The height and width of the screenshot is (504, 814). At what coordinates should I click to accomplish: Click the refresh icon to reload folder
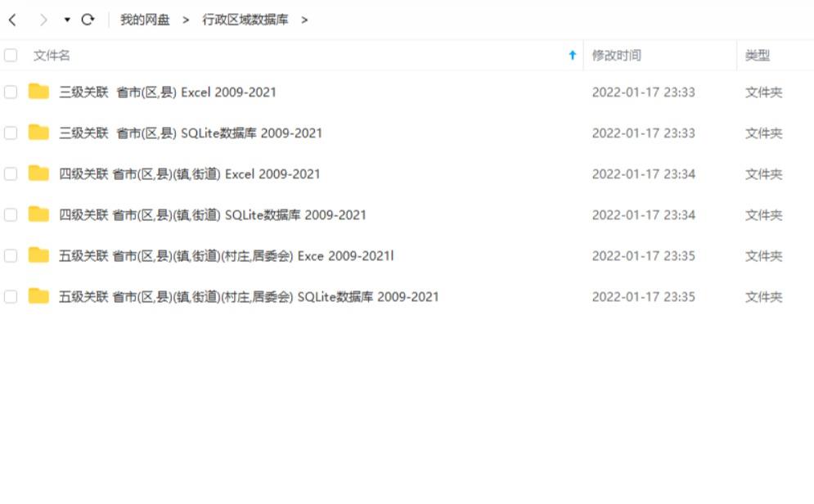coord(88,19)
